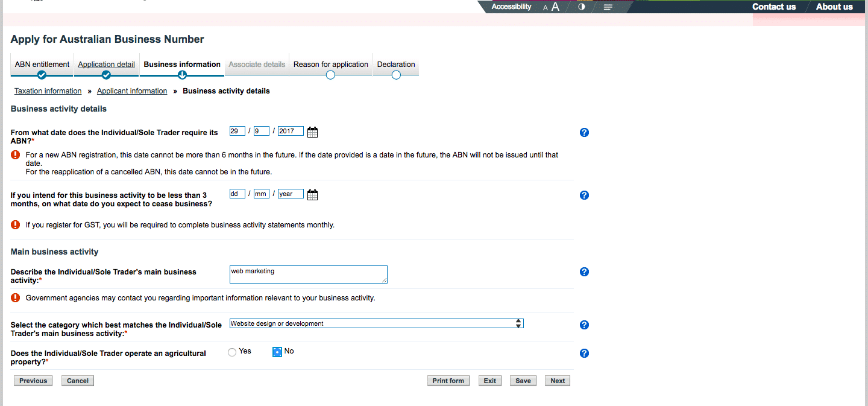
Task: Click the Cancel button
Action: pos(78,381)
